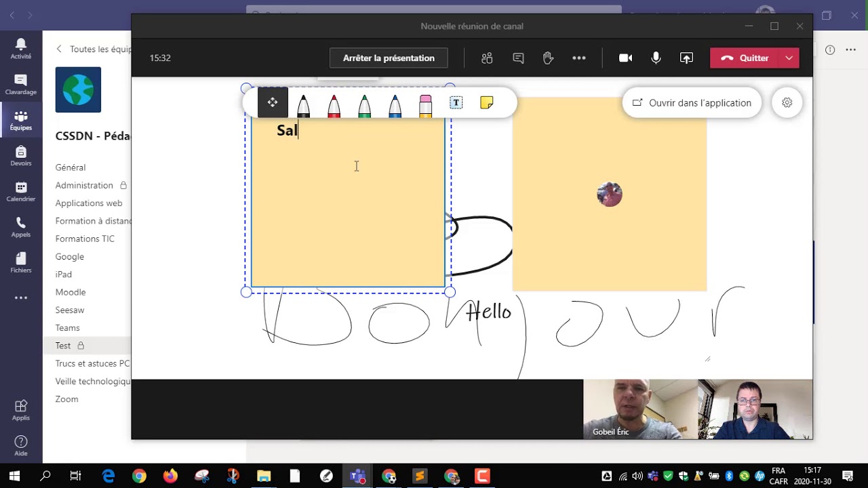868x488 pixels.
Task: Open more actions ellipsis in meeting bar
Action: (x=579, y=58)
